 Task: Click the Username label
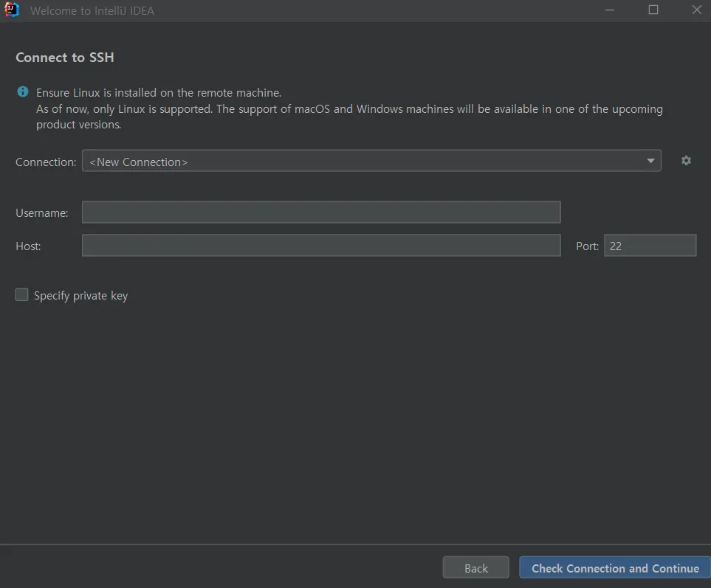(x=42, y=213)
